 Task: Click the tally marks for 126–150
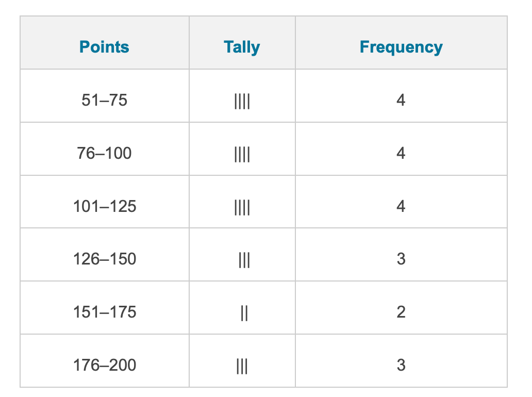pos(244,260)
